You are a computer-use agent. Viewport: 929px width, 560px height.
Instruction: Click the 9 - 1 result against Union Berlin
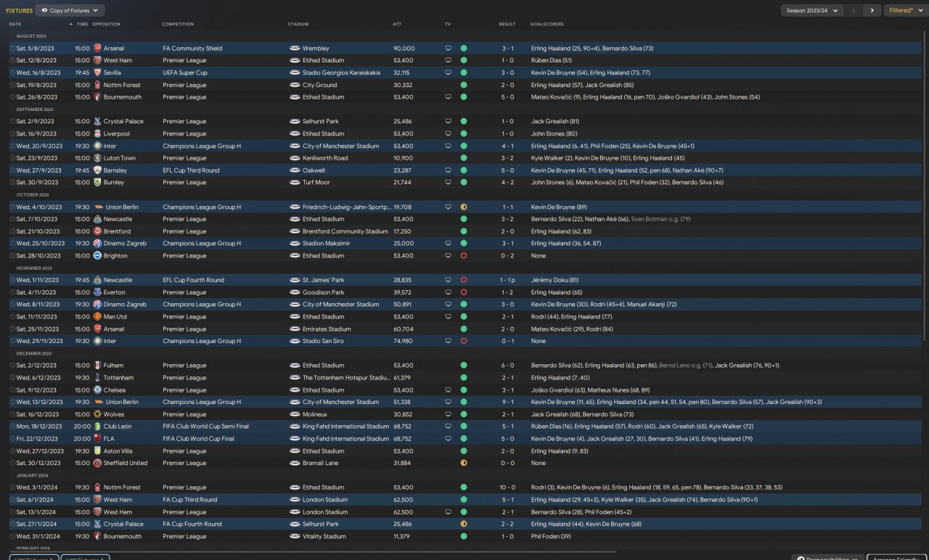coord(507,402)
